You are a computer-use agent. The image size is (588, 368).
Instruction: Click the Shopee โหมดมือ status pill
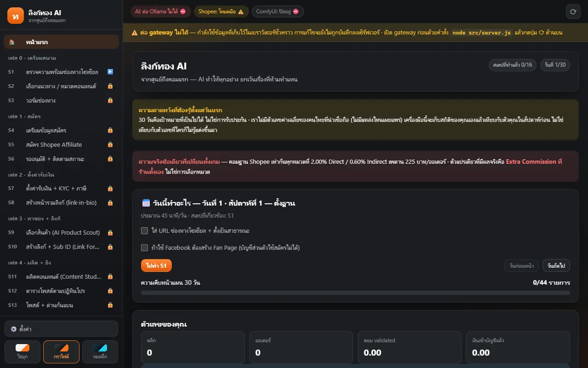click(221, 11)
